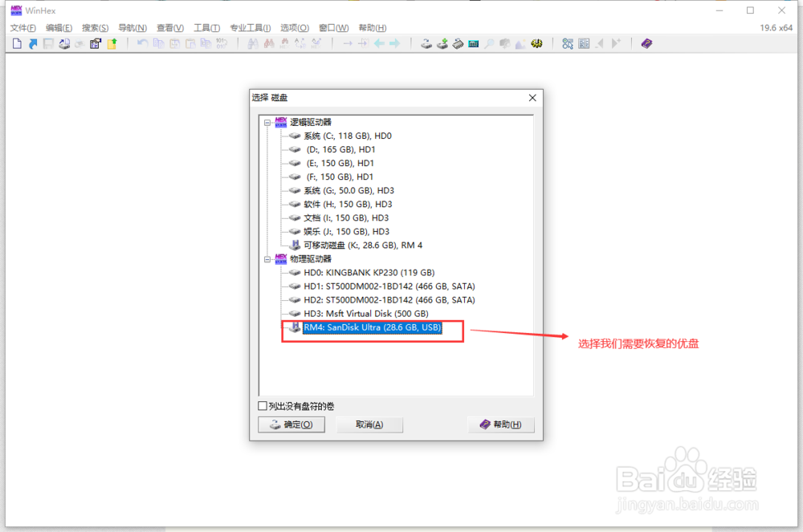Maximize the WinHex window

click(x=750, y=10)
